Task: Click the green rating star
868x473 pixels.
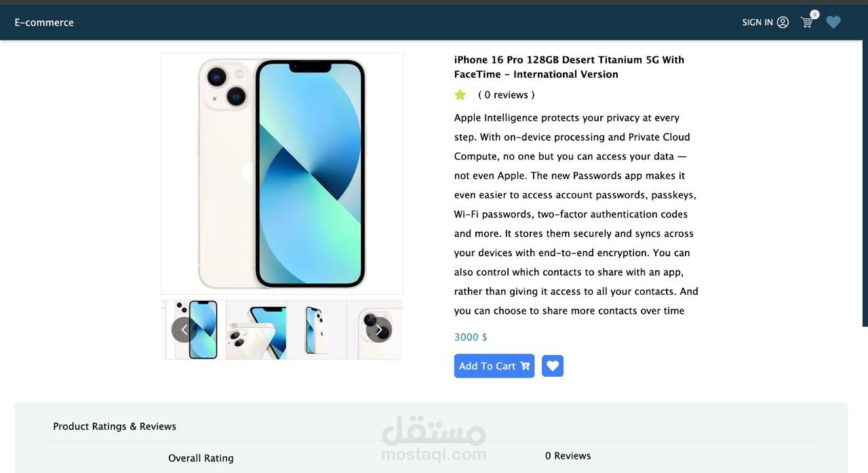Action: (x=460, y=95)
